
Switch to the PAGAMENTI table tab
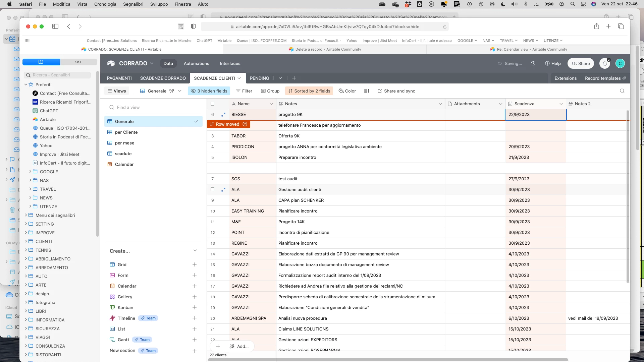click(119, 78)
